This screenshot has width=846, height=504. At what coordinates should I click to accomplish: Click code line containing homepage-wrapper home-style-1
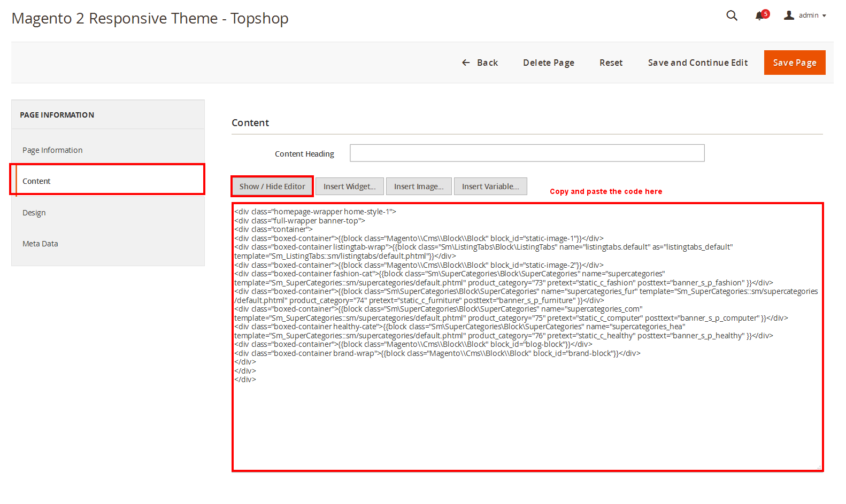click(315, 212)
